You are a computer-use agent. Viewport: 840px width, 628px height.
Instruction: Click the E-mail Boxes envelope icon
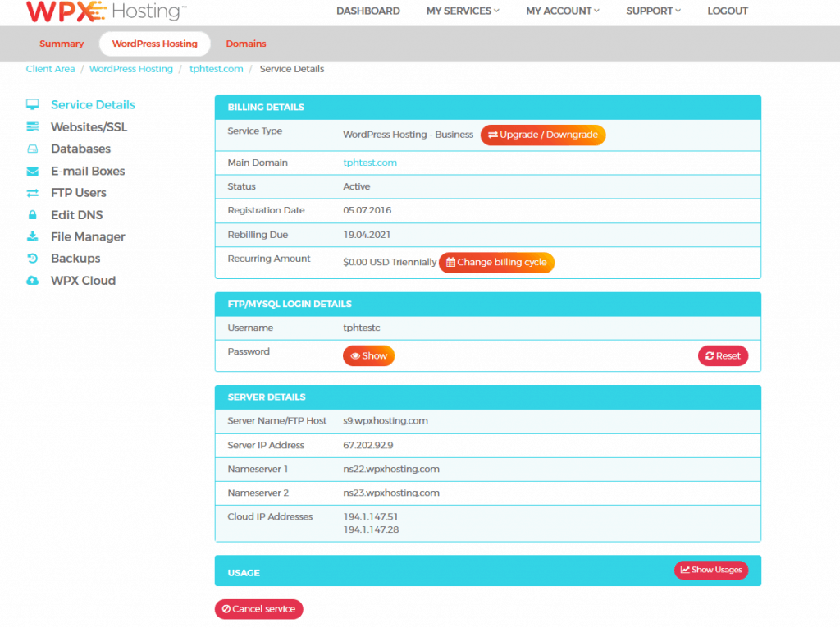[33, 172]
